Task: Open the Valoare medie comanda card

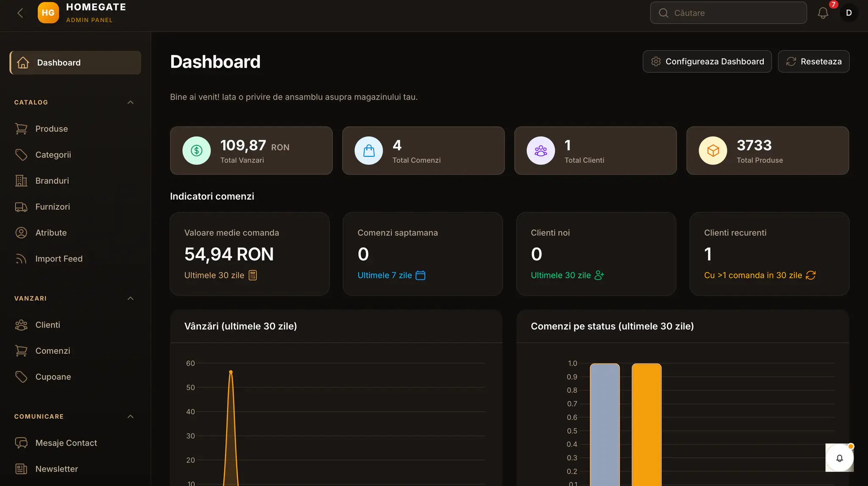Action: click(x=250, y=254)
